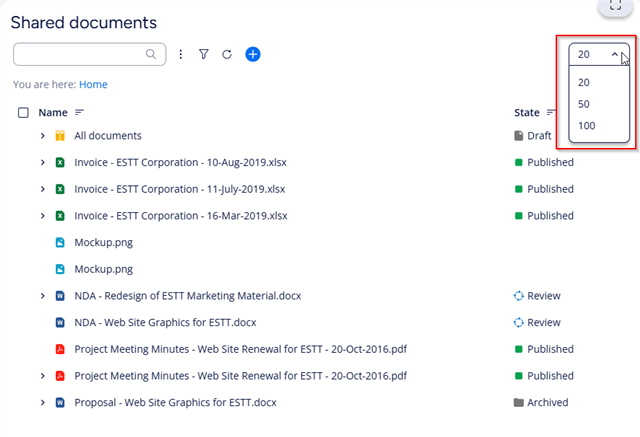Viewport: 640px width, 437px height.
Task: Select 50 in page size list
Action: pyautogui.click(x=584, y=104)
